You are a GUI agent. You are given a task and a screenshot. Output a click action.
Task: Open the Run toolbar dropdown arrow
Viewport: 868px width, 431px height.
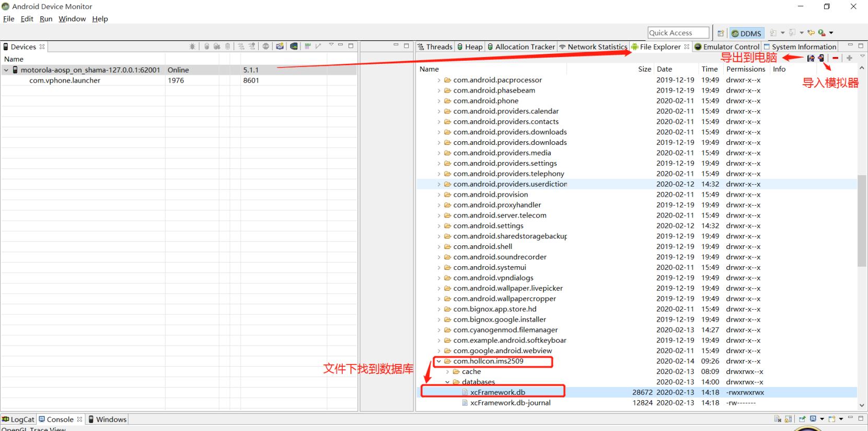click(831, 33)
